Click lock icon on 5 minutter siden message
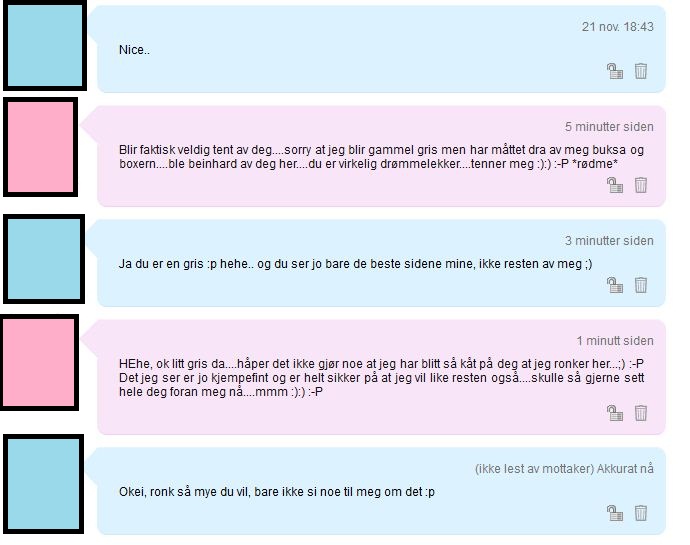Screen dimensions: 690x545 (x=615, y=185)
